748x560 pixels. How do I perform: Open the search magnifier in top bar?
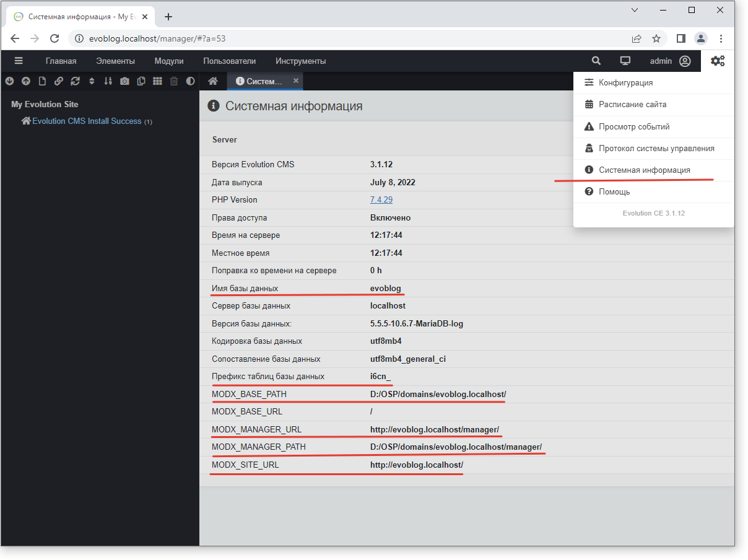click(x=596, y=61)
